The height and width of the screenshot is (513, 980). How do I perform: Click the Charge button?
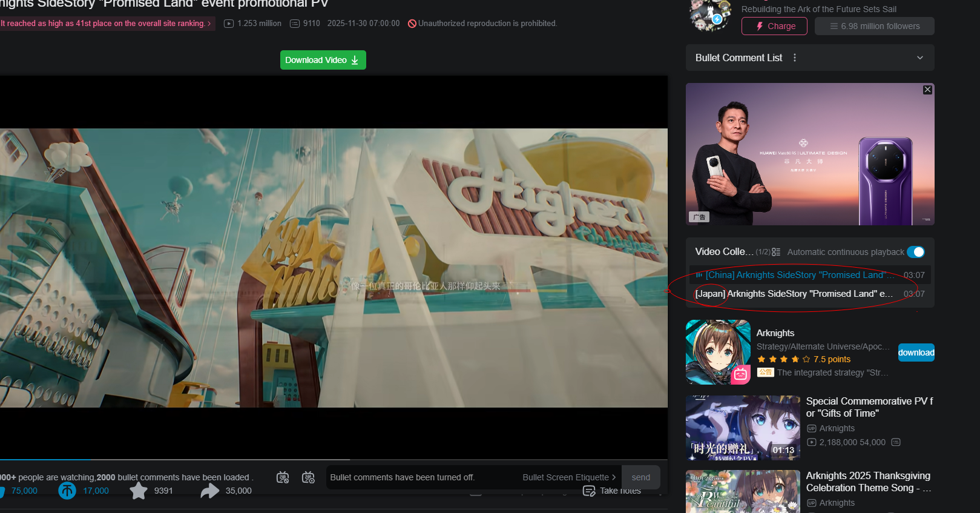774,26
